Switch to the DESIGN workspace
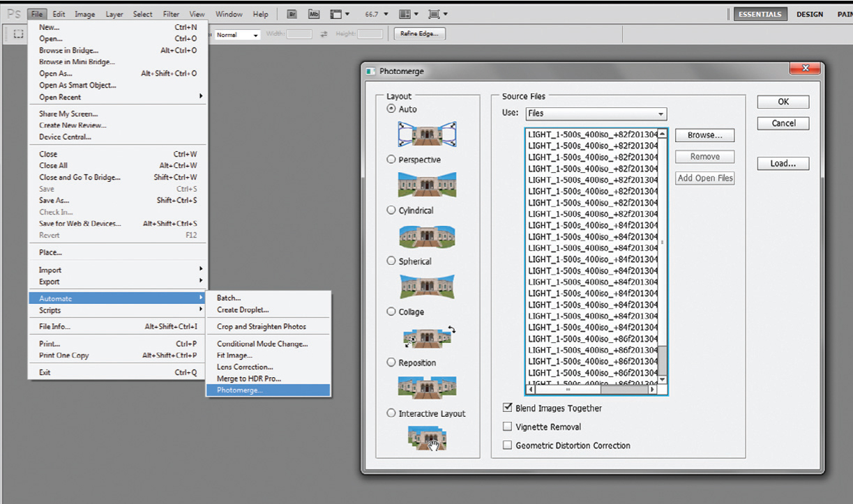This screenshot has height=504, width=853. tap(810, 14)
